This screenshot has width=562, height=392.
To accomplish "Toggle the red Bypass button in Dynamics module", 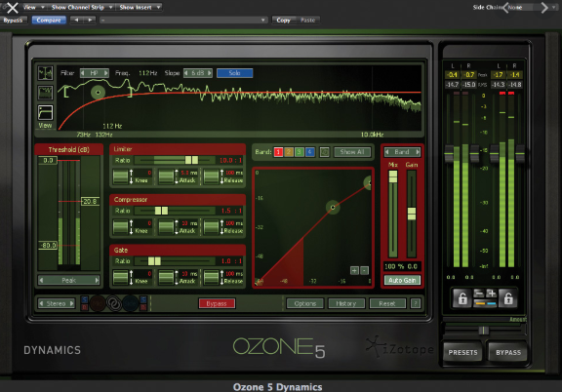I will pos(217,303).
